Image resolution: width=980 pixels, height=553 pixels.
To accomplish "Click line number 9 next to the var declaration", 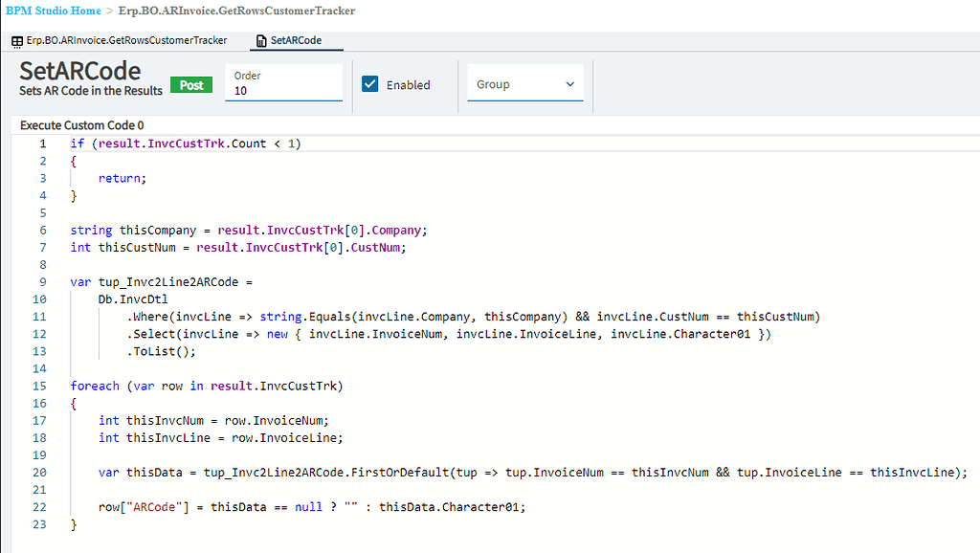I will click(x=42, y=281).
